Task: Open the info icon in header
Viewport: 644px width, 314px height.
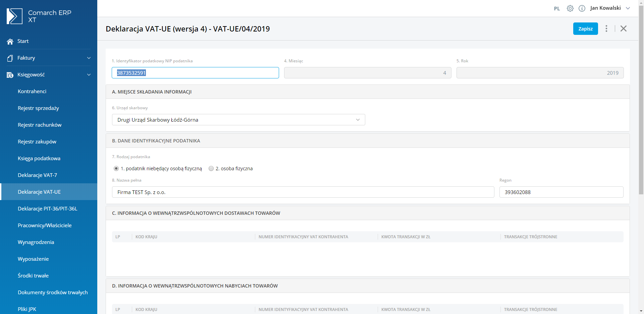Action: coord(582,8)
